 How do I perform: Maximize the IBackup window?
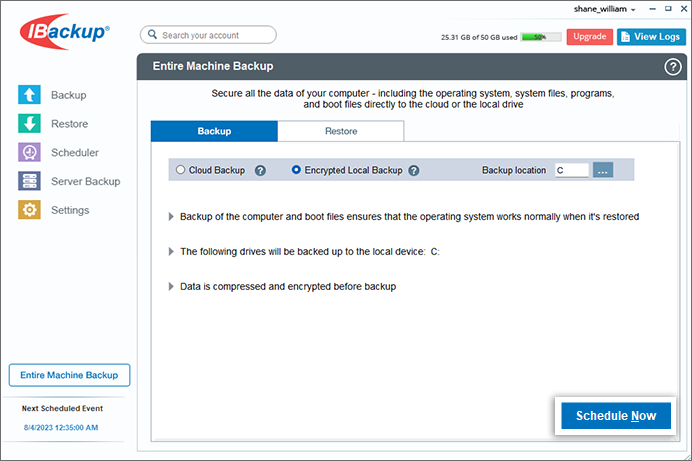668,9
